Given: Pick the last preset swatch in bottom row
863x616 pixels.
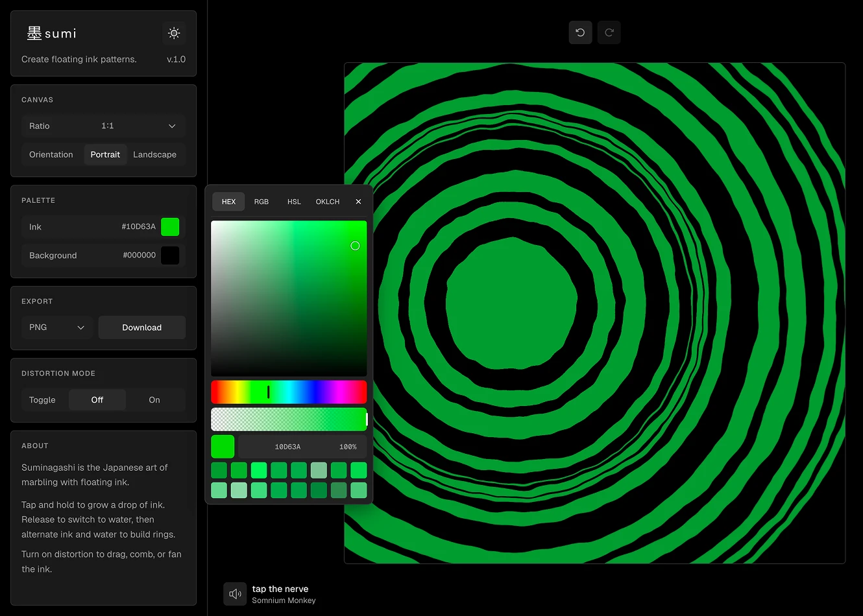Looking at the screenshot, I should (x=359, y=490).
